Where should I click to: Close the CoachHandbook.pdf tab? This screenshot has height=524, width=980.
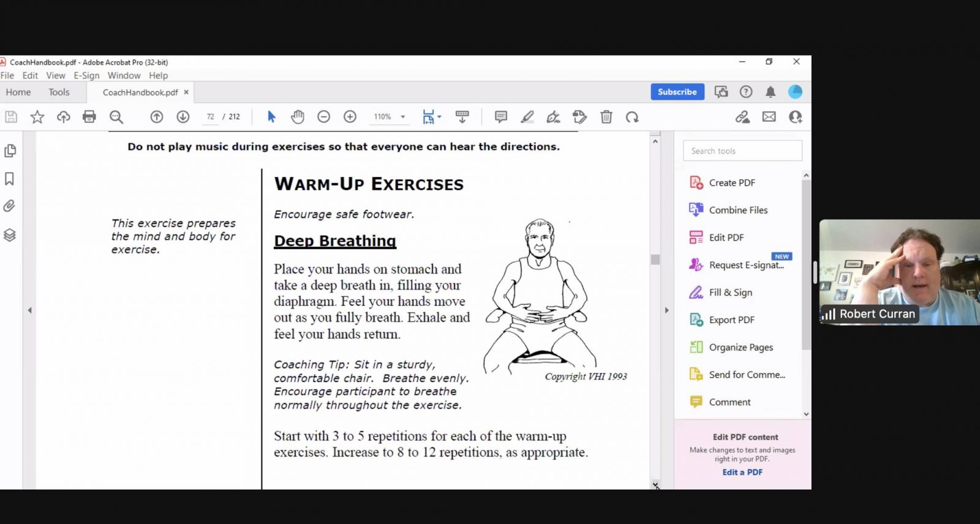click(x=186, y=92)
